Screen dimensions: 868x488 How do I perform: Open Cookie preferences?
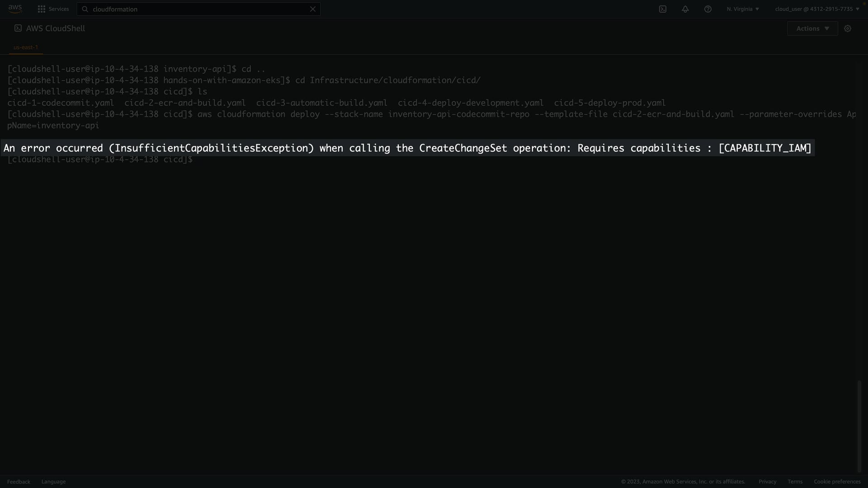(x=837, y=482)
